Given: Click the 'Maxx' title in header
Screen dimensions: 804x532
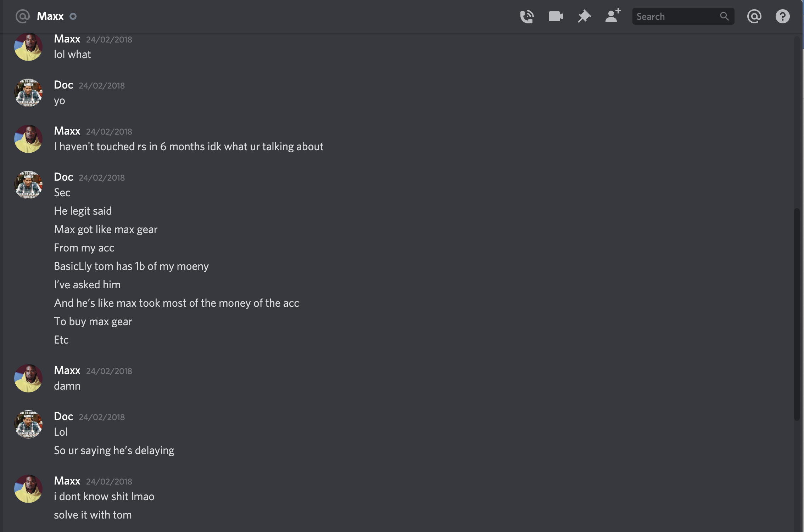Looking at the screenshot, I should pyautogui.click(x=50, y=16).
